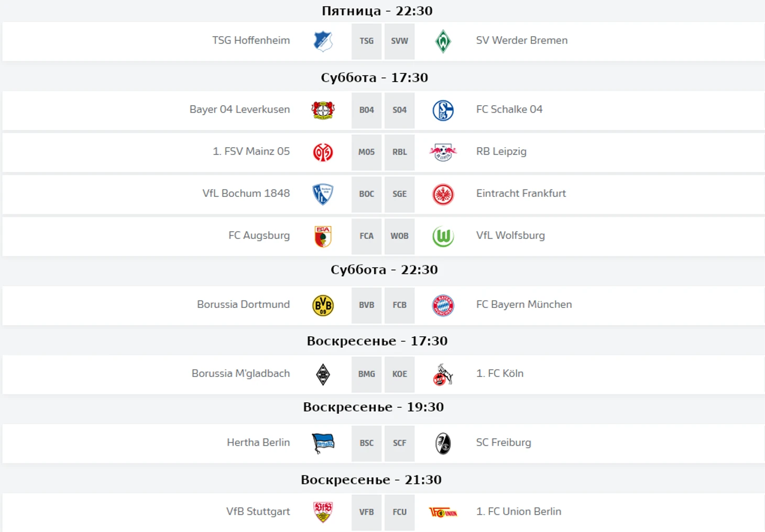The height and width of the screenshot is (532, 765).
Task: Click the BVB abbreviation tile
Action: coord(366,305)
